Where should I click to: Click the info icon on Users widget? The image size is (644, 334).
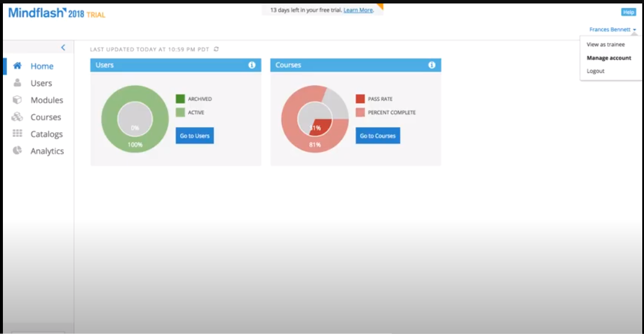pos(251,65)
